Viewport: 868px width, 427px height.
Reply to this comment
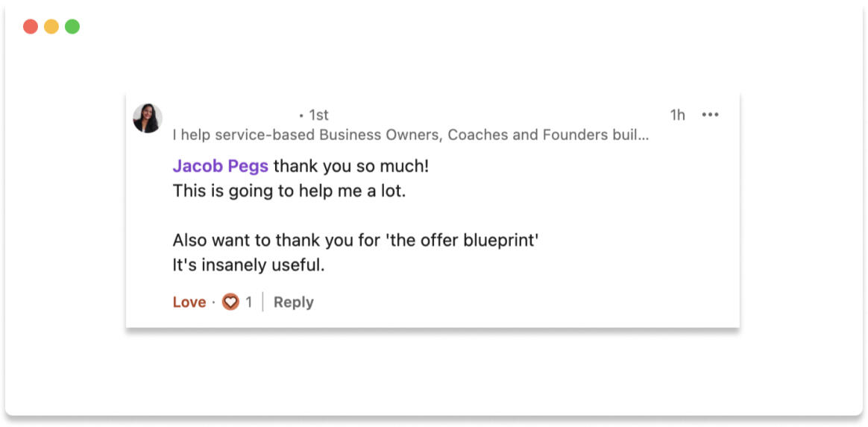(x=293, y=302)
